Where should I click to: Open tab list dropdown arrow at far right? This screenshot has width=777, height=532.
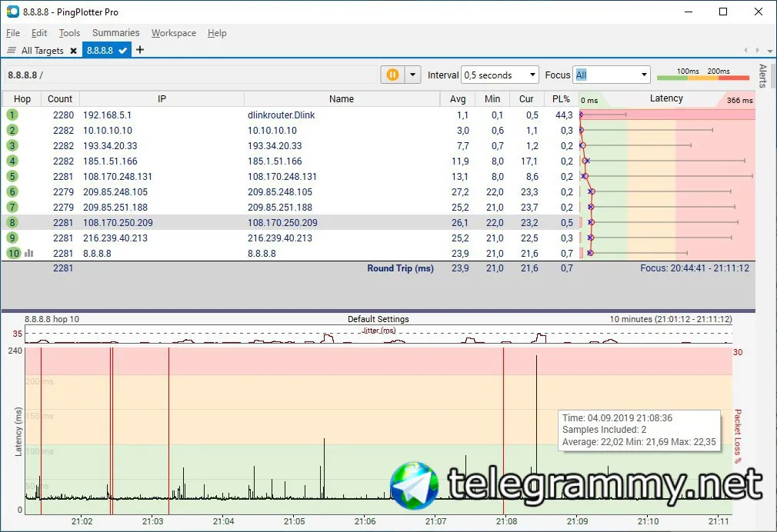pos(769,51)
